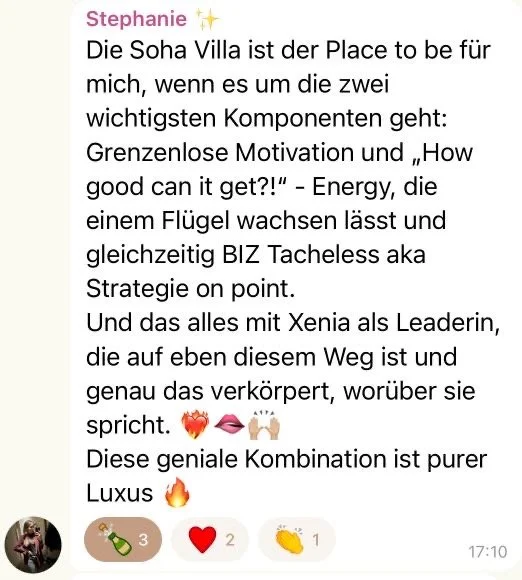Tap the text 'Die Soha Villa'

[x=163, y=50]
